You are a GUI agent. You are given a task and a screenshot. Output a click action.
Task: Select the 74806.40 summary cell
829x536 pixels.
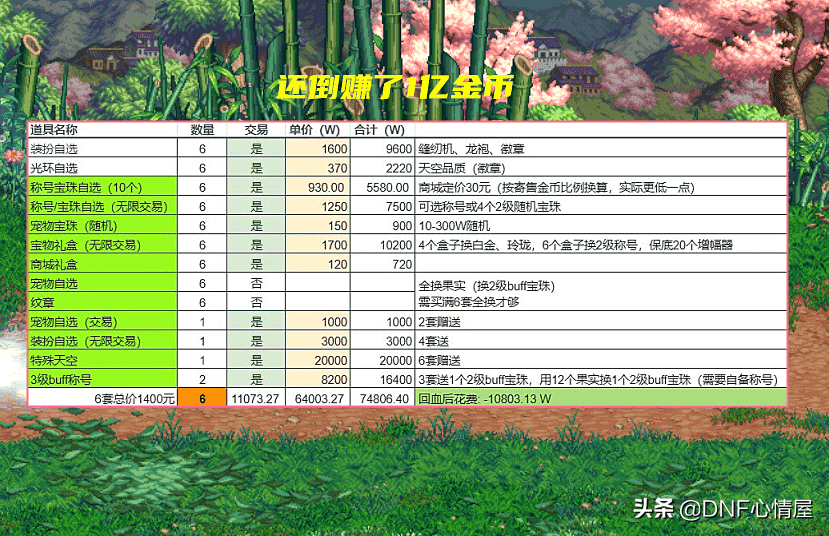coord(382,398)
